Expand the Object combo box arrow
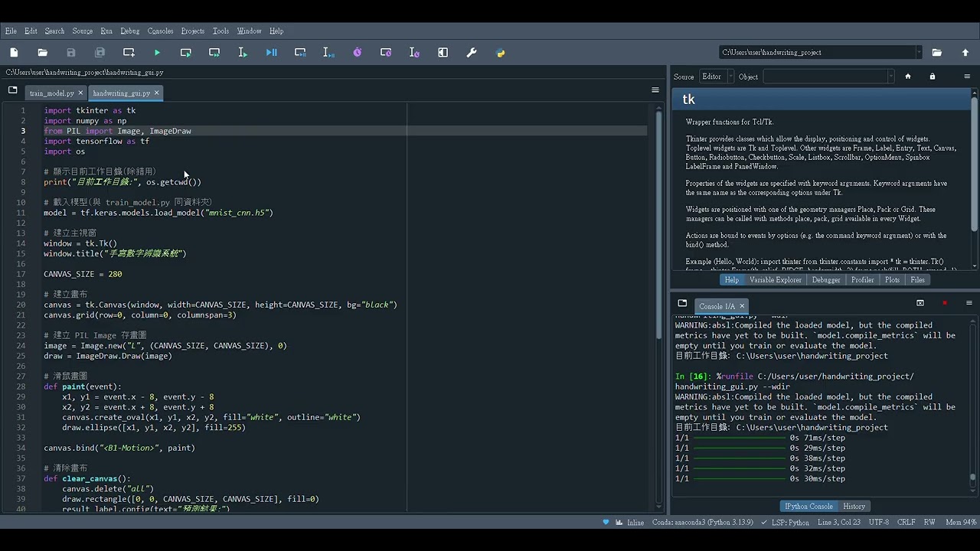 pos(890,77)
